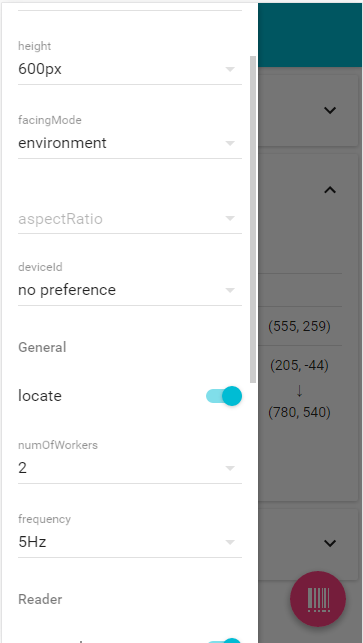
Task: Click the settings panel vertical scrollbar
Action: click(x=253, y=219)
